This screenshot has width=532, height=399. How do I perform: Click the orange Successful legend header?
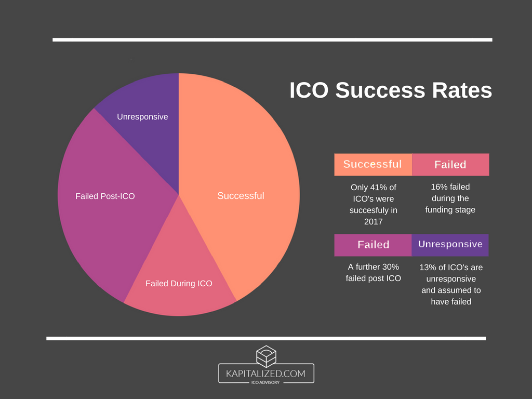(373, 165)
